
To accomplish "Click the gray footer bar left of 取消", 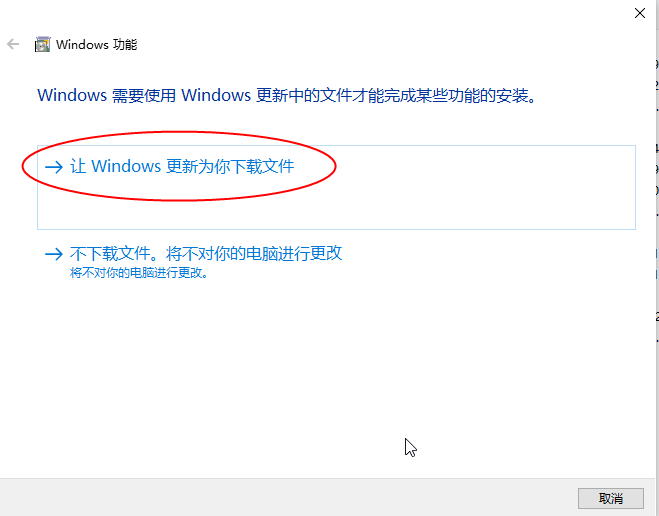I will pos(286,498).
